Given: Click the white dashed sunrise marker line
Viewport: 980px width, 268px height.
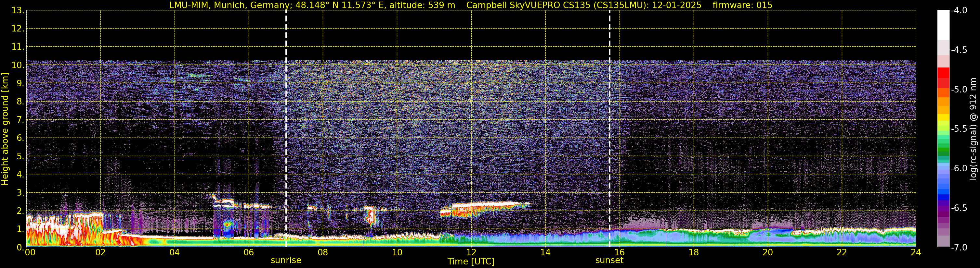Looking at the screenshot, I should tap(286, 129).
